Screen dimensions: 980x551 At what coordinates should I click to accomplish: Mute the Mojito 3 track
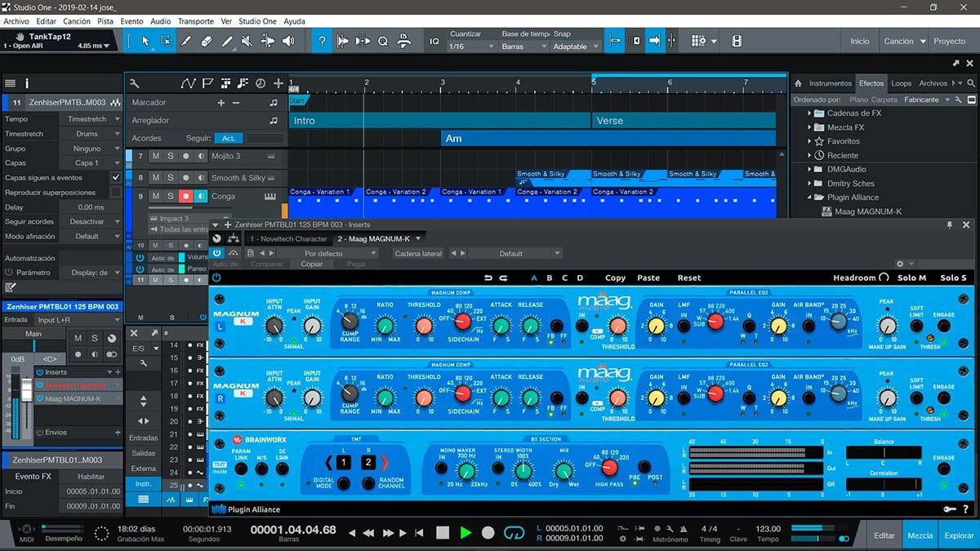157,156
